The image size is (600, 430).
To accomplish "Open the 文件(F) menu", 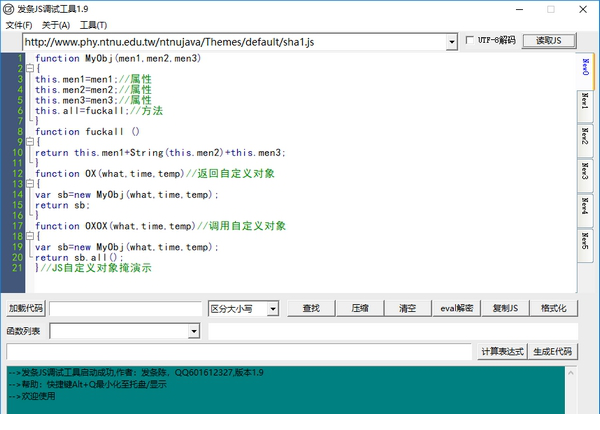I will pos(19,24).
